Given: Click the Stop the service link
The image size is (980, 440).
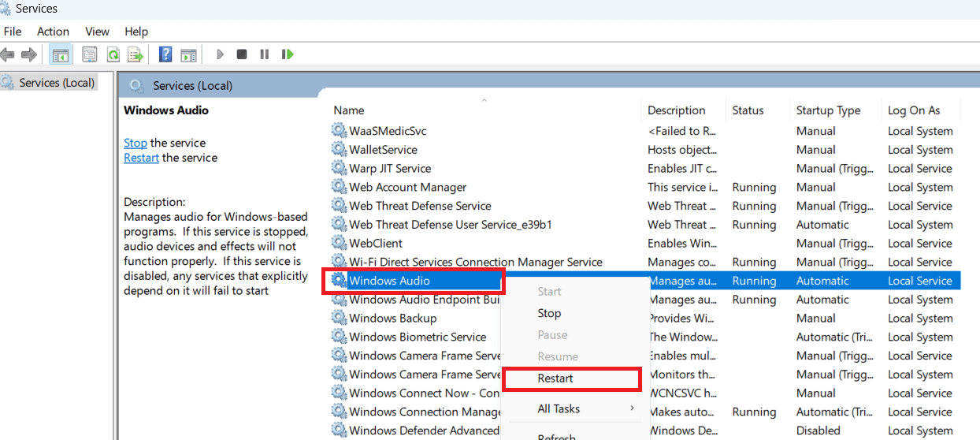Looking at the screenshot, I should [135, 143].
